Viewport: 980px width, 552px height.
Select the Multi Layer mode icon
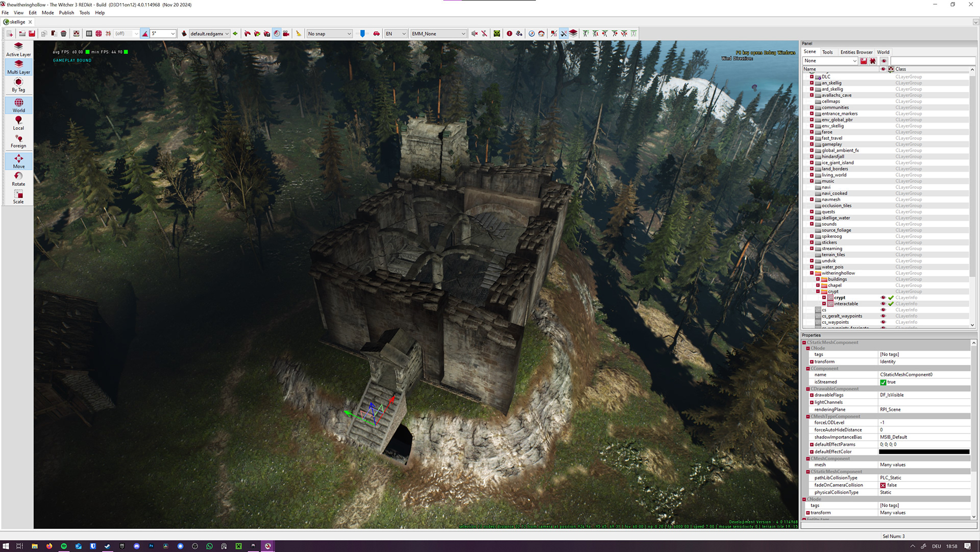[18, 67]
